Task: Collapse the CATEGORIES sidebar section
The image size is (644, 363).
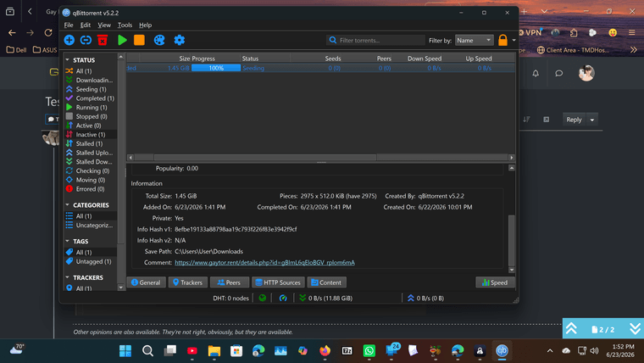Action: pyautogui.click(x=67, y=205)
